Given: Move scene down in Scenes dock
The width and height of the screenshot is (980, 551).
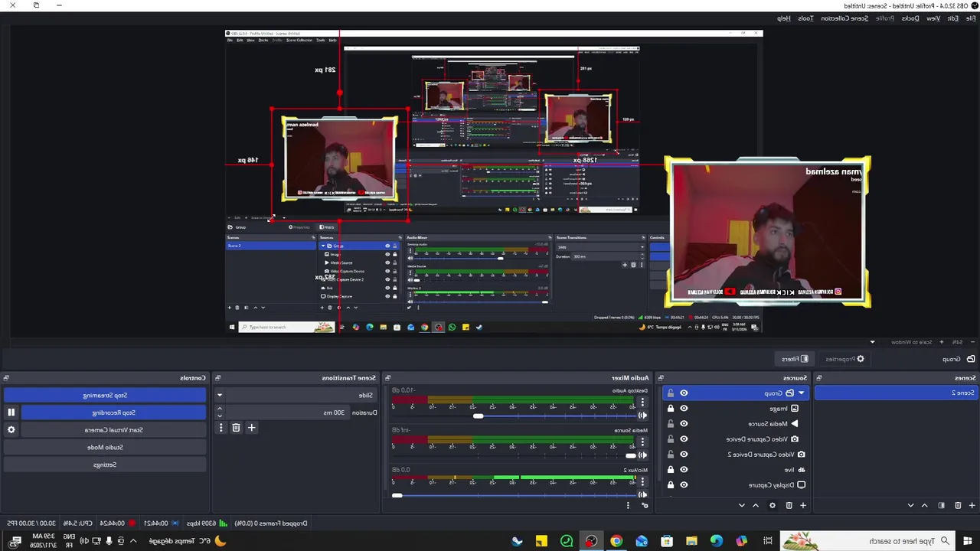Looking at the screenshot, I should [x=910, y=505].
